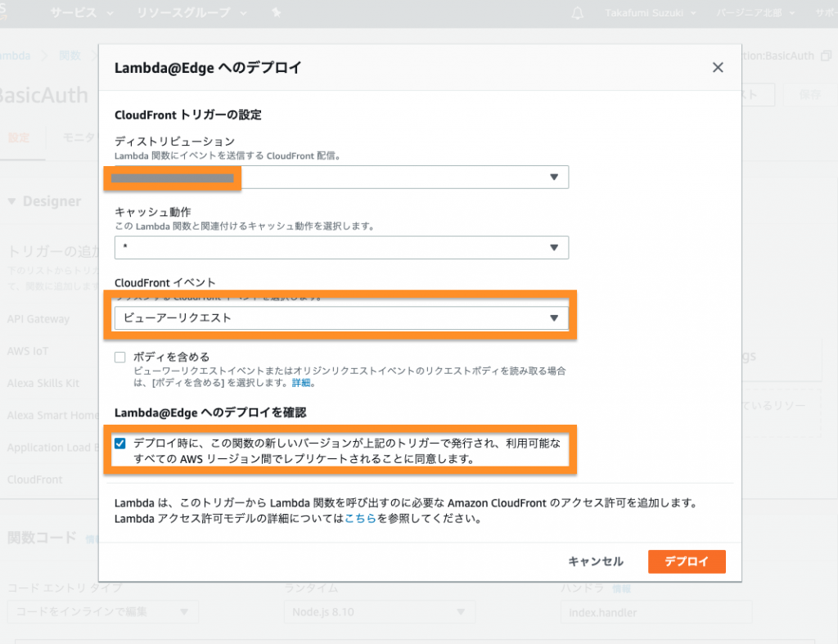Screen dimensions: 838x644
Task: Open the 詳細 link for body inclusion
Action: pyautogui.click(x=301, y=383)
